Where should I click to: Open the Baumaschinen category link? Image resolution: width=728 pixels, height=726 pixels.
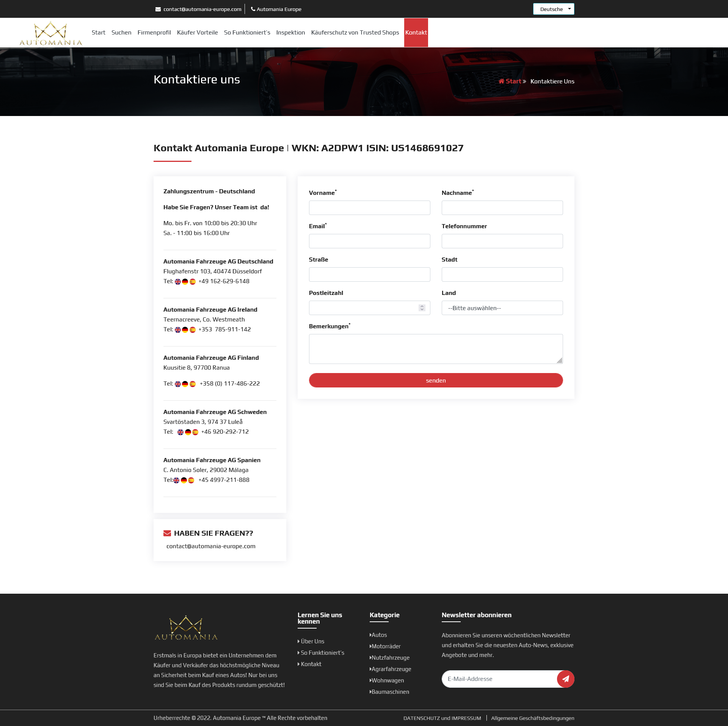coord(390,692)
